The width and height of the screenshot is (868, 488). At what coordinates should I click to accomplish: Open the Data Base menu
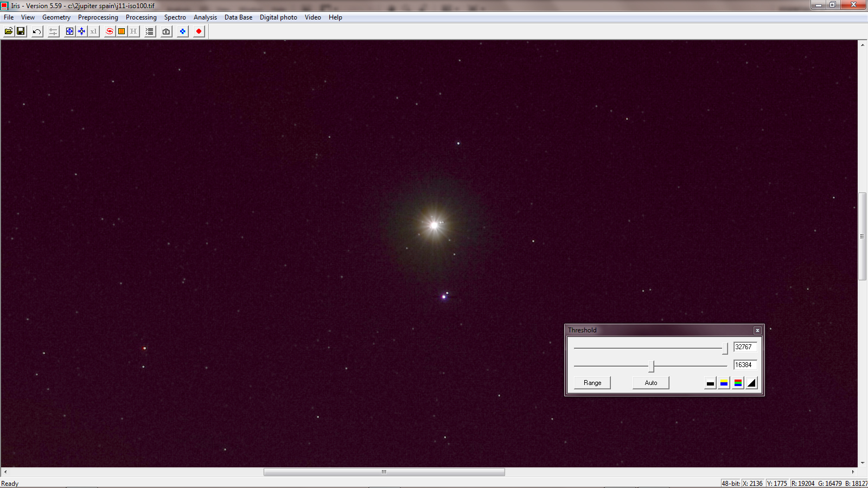tap(238, 17)
